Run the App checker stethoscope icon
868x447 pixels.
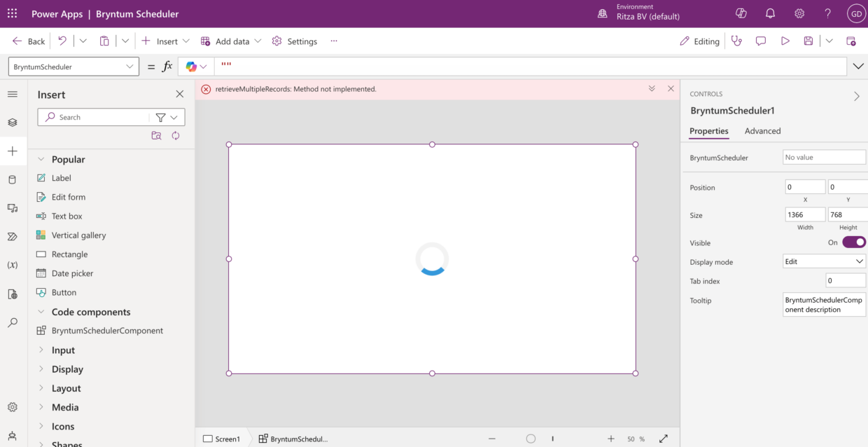[x=736, y=41]
